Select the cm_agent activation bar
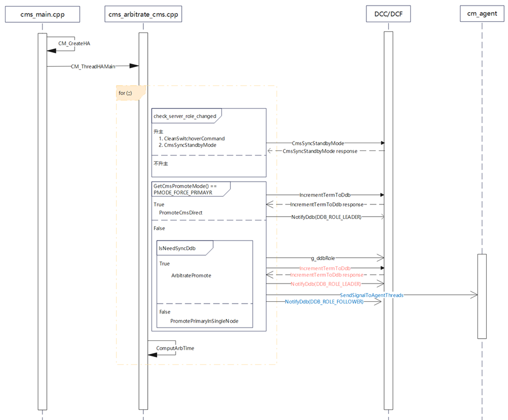 coord(482,296)
